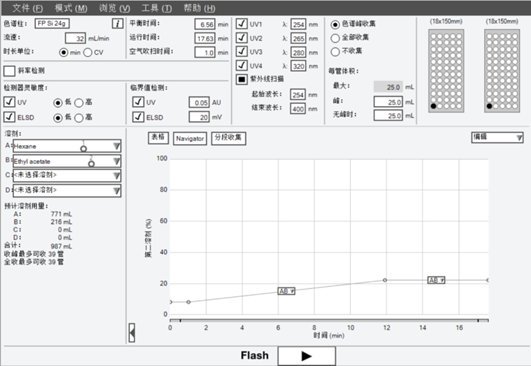
Task: Toggle the 斜率检测 checkbox
Action: tap(9, 71)
